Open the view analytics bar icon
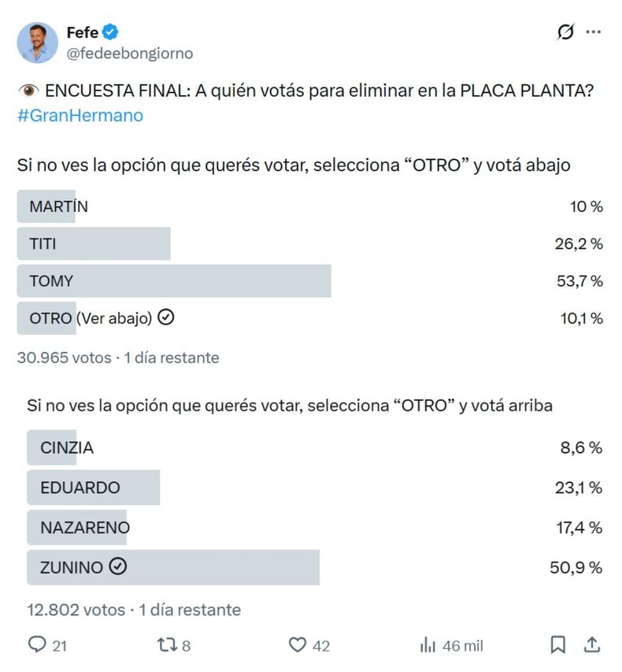The width and height of the screenshot is (622, 672). click(x=428, y=645)
